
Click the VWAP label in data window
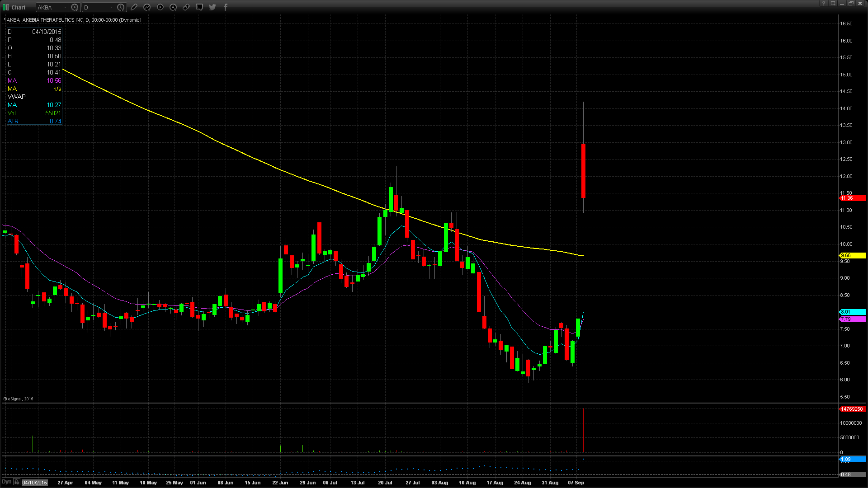(17, 97)
